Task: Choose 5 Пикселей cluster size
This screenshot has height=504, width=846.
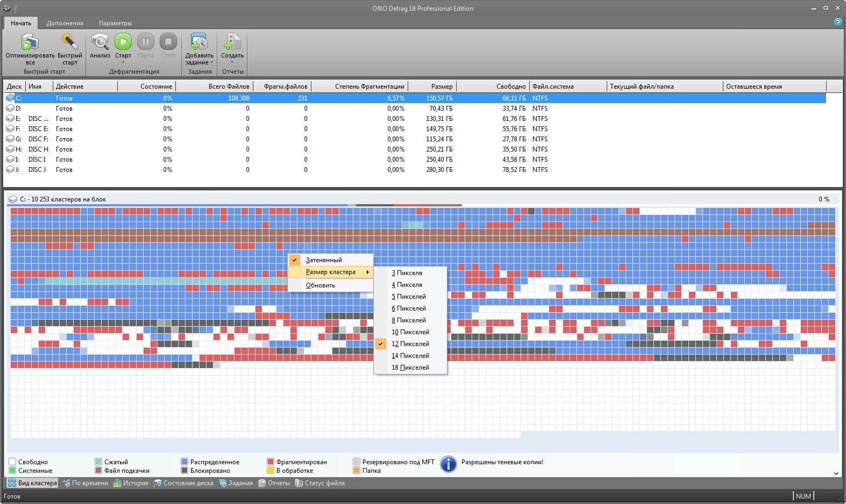Action: (410, 297)
